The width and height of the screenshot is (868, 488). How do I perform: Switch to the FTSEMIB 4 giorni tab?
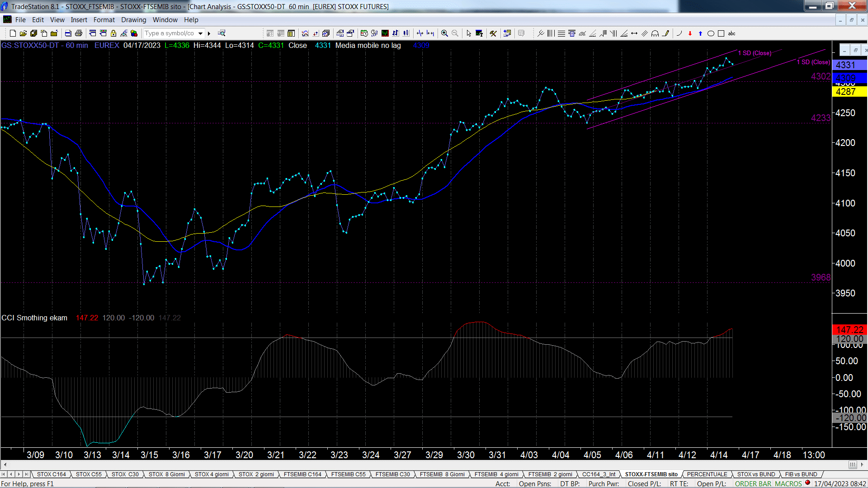(496, 474)
